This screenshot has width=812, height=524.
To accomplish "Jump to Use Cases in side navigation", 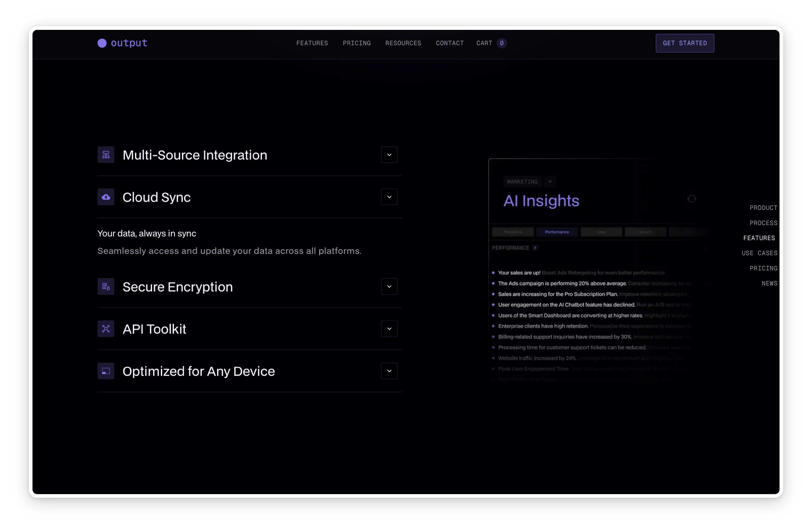I will tap(759, 253).
